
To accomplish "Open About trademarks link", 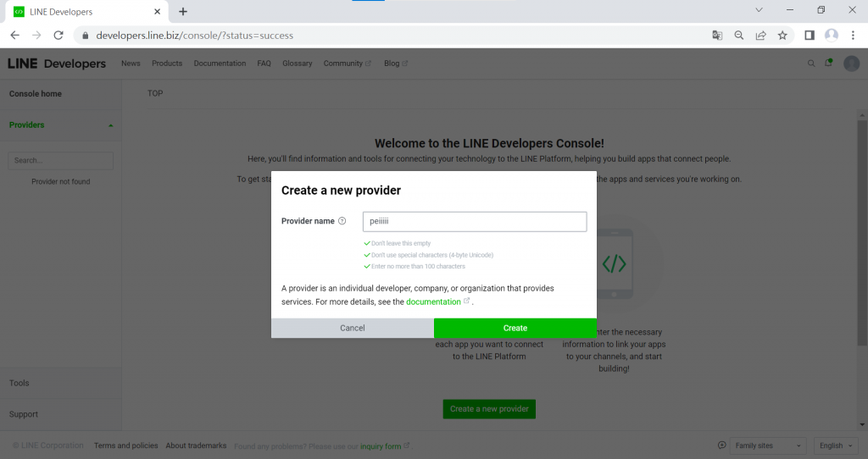I will point(196,445).
